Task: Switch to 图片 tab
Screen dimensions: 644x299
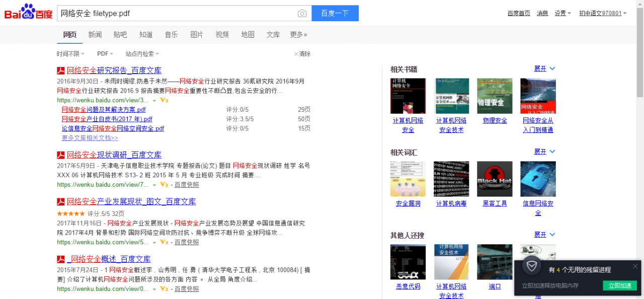Action: click(x=197, y=35)
